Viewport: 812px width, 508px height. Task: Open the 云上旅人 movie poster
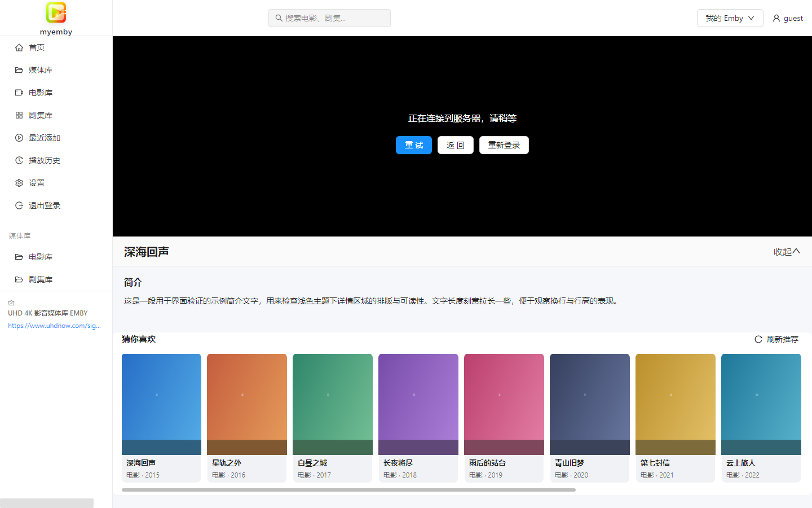tap(761, 404)
